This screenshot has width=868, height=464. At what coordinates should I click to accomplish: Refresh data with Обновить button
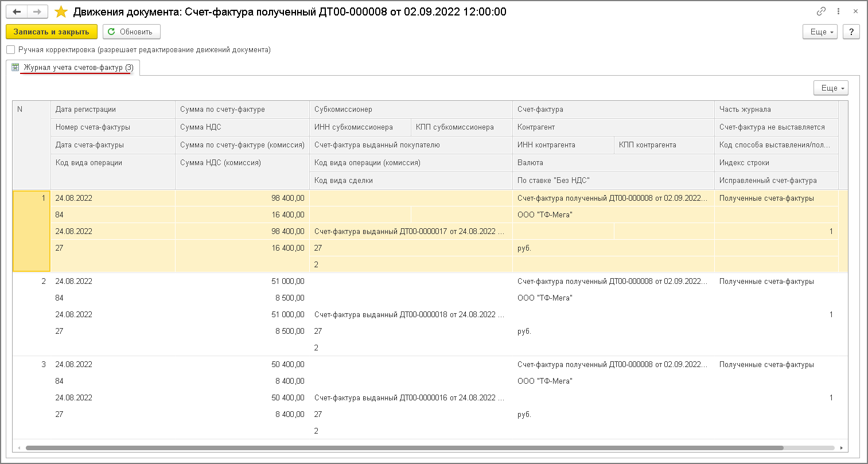(131, 32)
